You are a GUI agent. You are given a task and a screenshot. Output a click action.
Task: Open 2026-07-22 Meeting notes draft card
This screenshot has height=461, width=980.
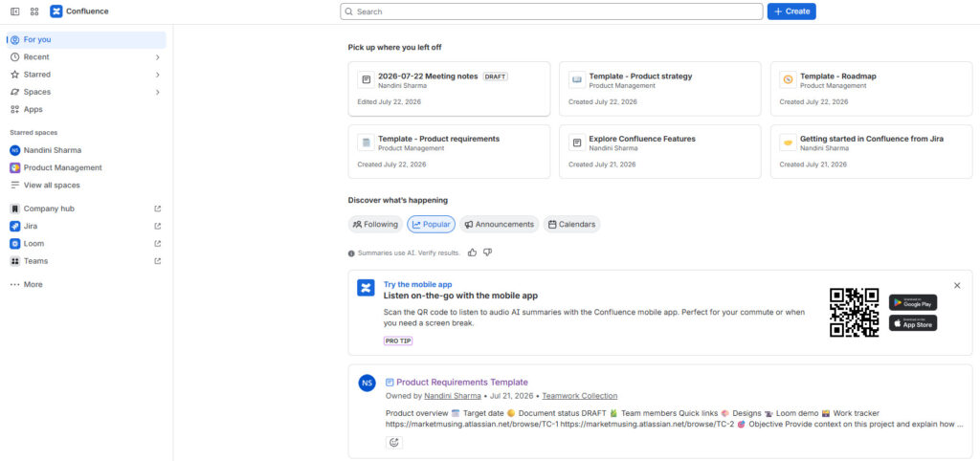449,89
